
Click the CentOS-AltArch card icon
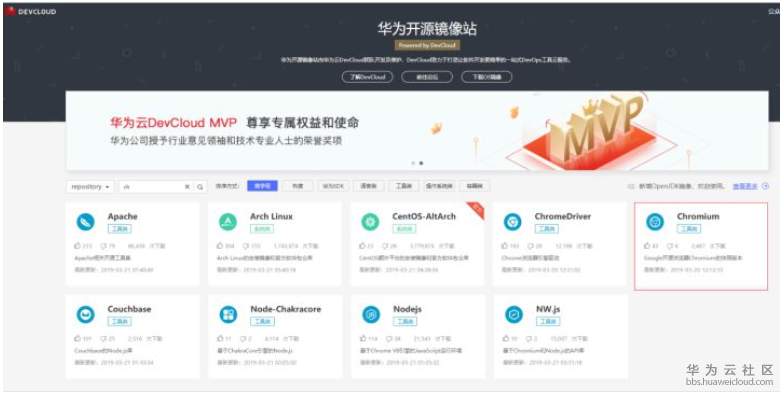pyautogui.click(x=370, y=222)
